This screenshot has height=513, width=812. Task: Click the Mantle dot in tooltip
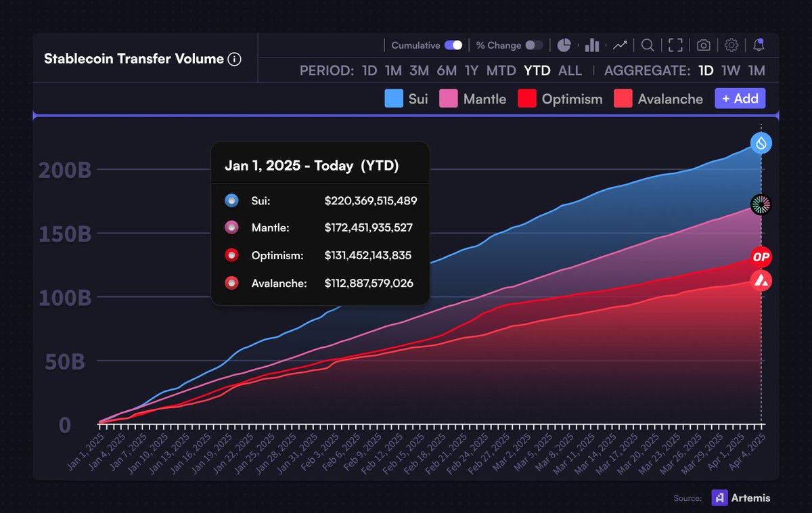pos(231,228)
